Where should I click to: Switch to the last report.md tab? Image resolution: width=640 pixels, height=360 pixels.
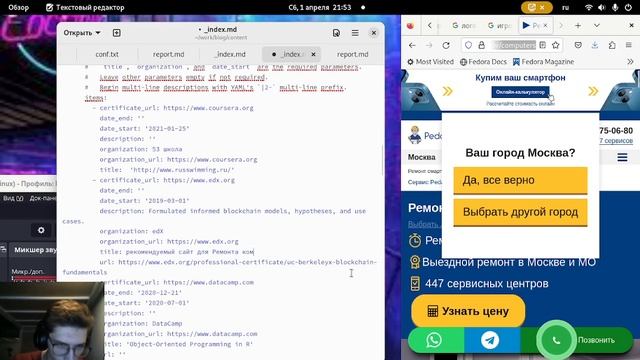pos(353,54)
